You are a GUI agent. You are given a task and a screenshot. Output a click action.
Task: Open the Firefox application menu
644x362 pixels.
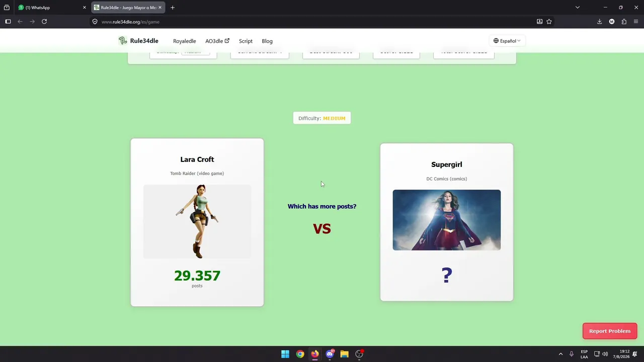tap(636, 22)
